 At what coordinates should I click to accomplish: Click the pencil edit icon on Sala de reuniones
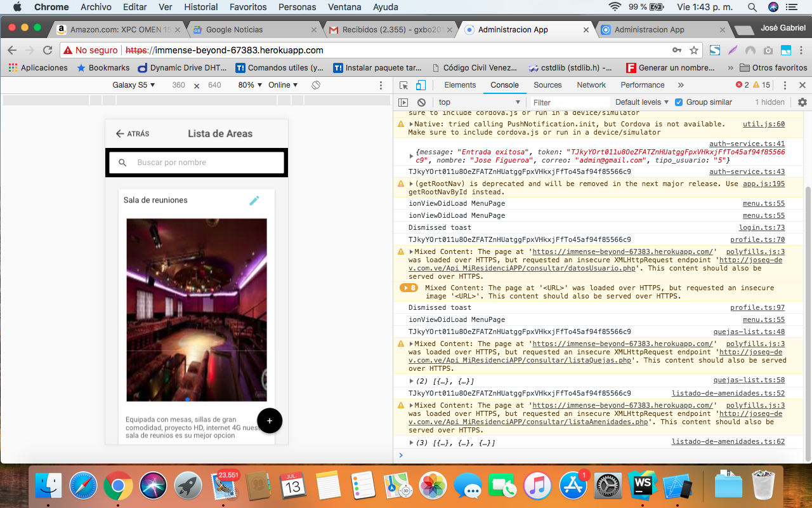(254, 201)
